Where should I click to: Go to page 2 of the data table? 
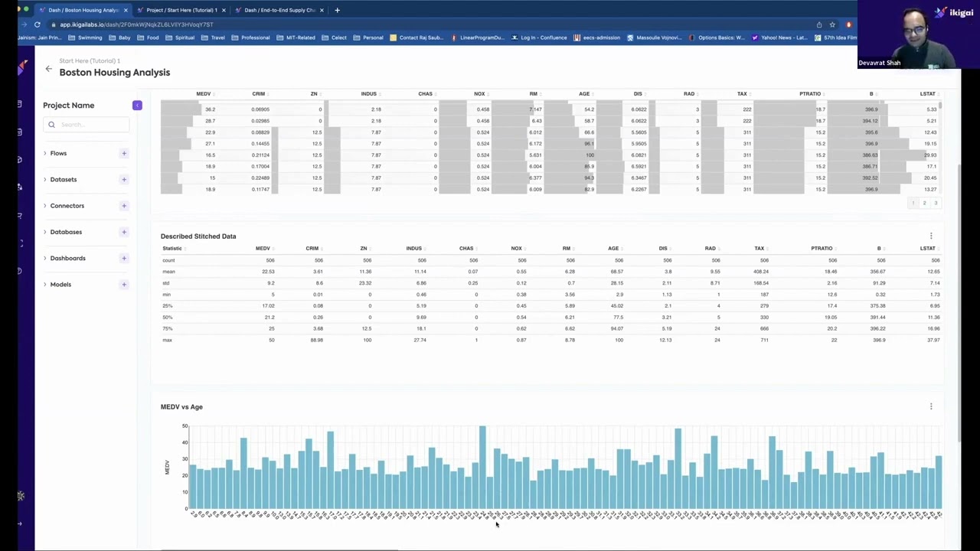[924, 203]
